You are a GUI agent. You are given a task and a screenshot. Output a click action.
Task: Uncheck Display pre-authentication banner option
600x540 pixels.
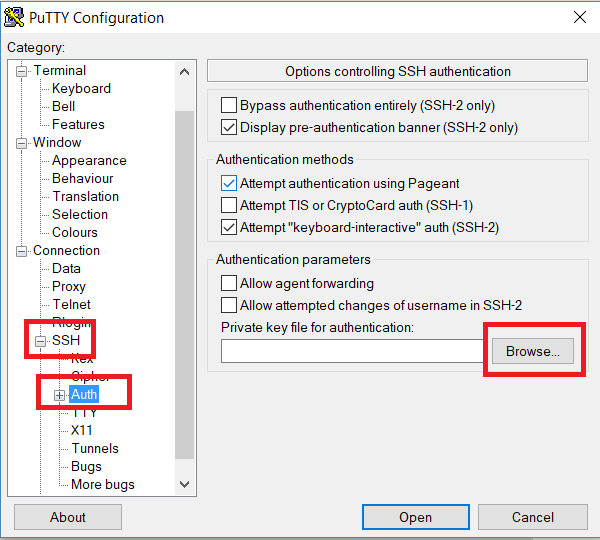tap(229, 127)
